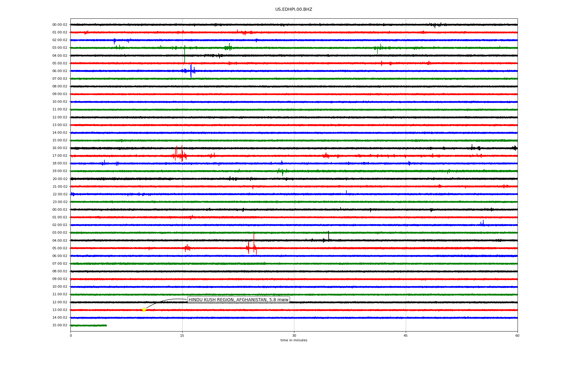
Task: Click the 15 minute x-axis tick label
Action: (182, 335)
